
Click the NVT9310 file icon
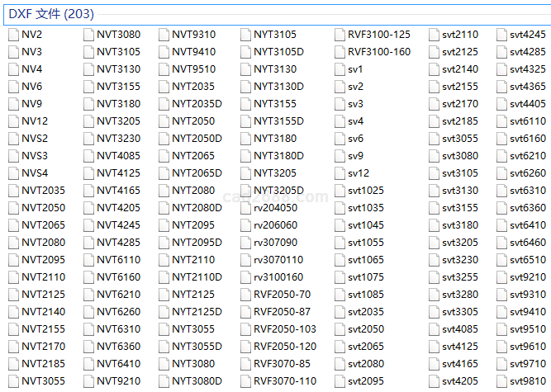click(x=164, y=35)
